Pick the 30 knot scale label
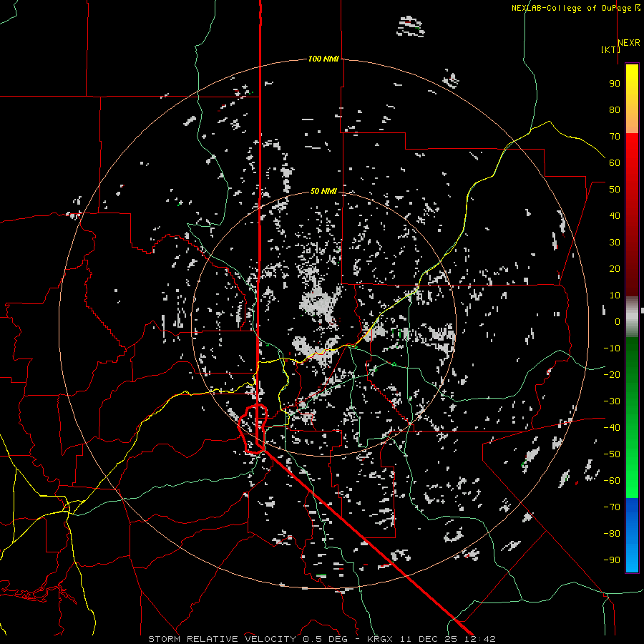Screen dimensions: 644x644 point(615,243)
